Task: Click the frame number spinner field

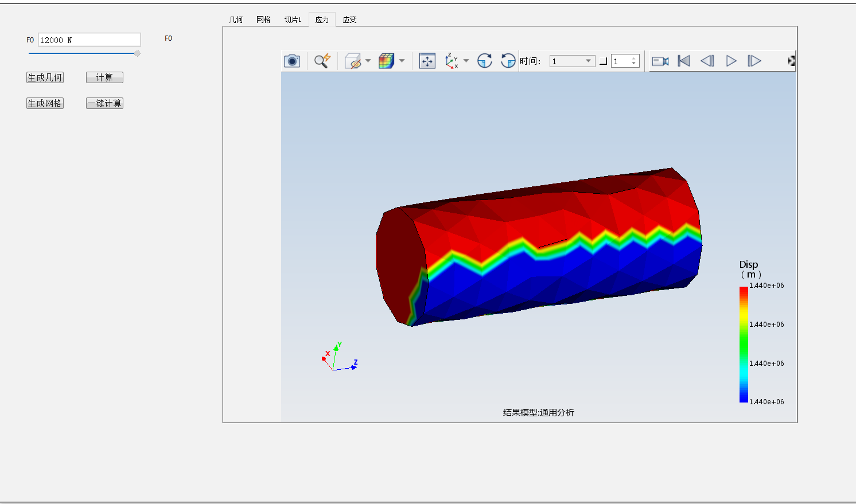Action: pos(625,61)
